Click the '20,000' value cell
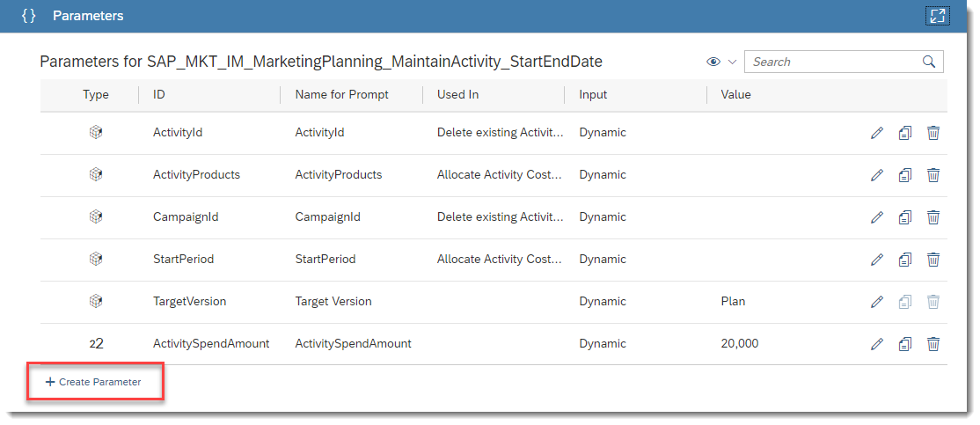This screenshot has height=425, width=980. point(740,344)
